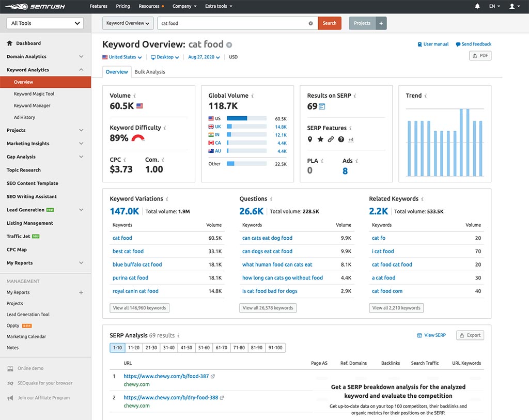Click the Volume info icon
529x420 pixels.
(x=135, y=96)
